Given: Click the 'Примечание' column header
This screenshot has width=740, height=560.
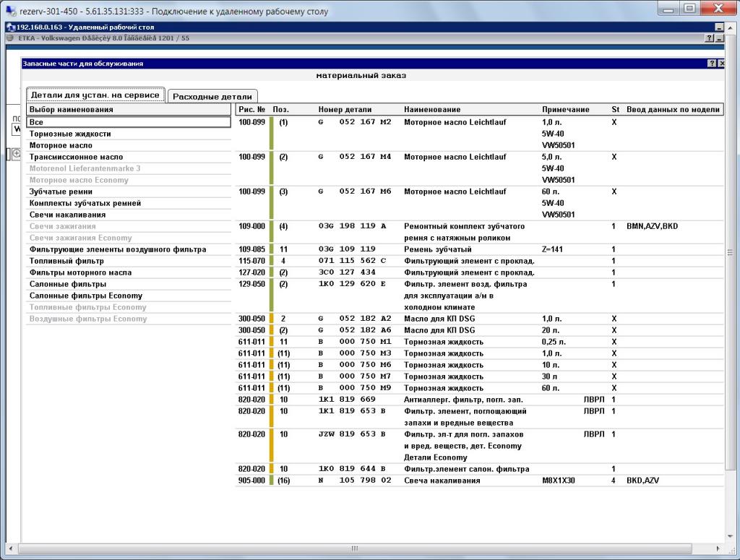Looking at the screenshot, I should (x=565, y=109).
